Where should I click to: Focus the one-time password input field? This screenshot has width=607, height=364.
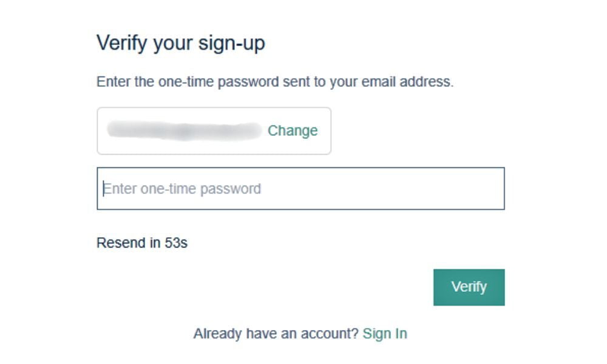click(300, 189)
